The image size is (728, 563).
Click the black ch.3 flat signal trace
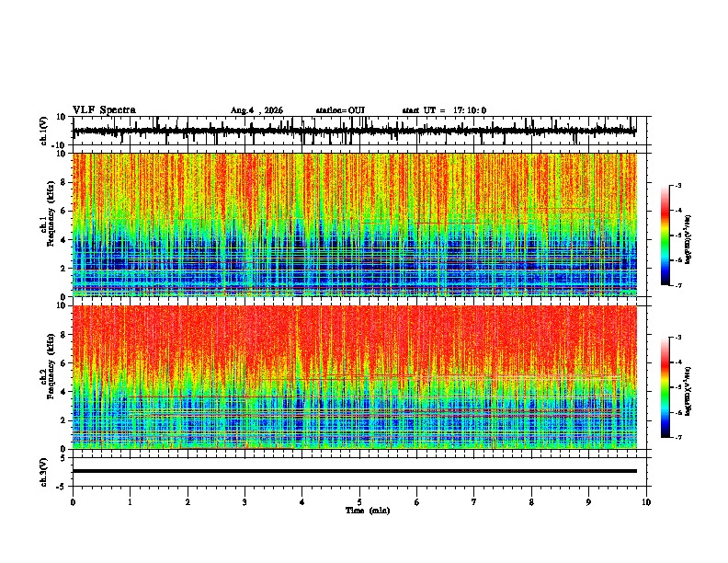(354, 471)
